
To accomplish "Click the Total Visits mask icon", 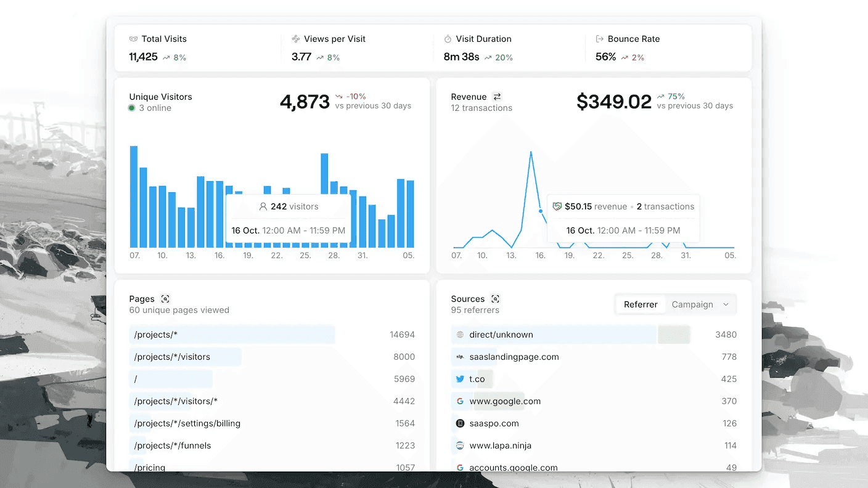I will [x=133, y=39].
